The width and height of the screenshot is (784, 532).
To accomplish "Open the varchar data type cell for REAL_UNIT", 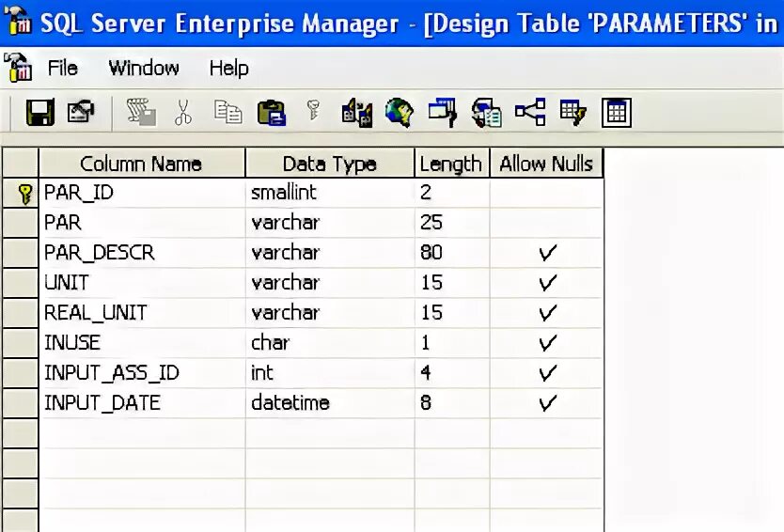I will tap(330, 312).
